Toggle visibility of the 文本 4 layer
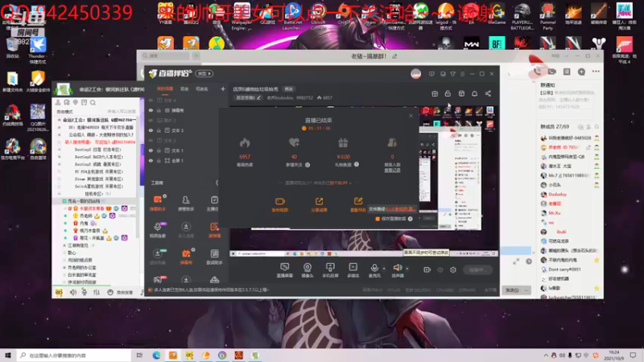The width and height of the screenshot is (644, 362). (151, 100)
